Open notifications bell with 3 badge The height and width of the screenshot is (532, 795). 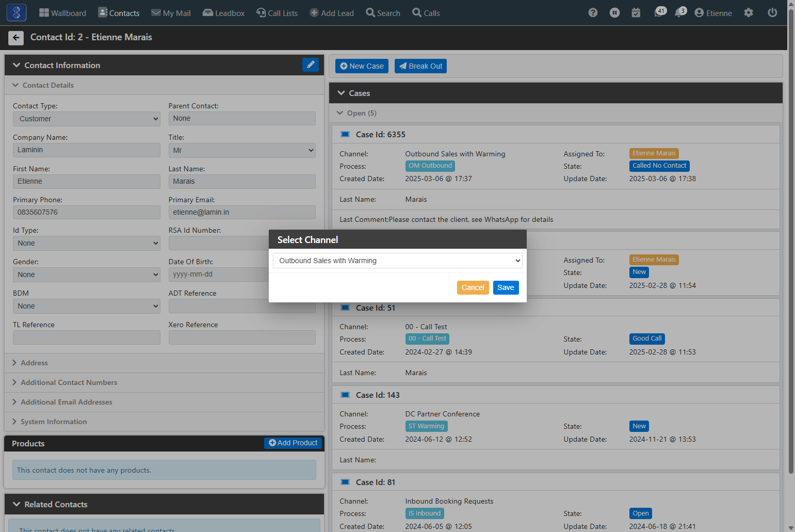click(x=681, y=12)
